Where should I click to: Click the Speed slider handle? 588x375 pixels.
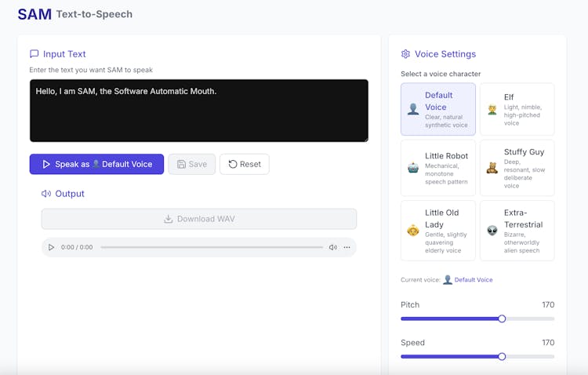pos(502,356)
